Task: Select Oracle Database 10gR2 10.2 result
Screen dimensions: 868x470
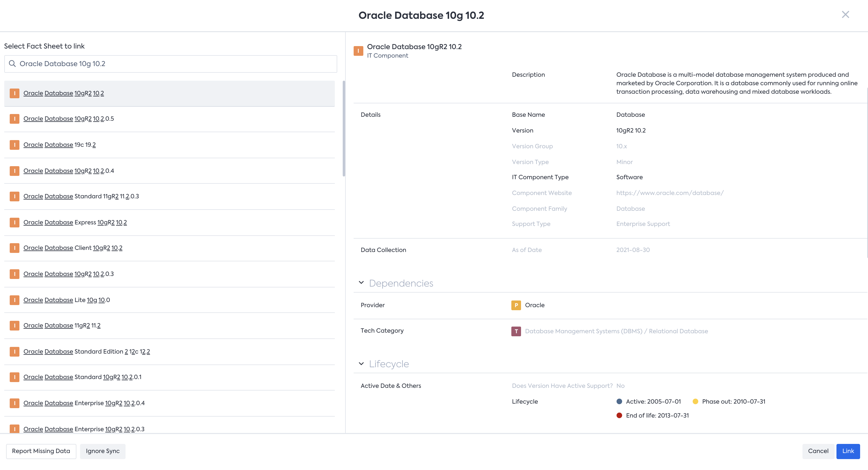Action: [170, 93]
